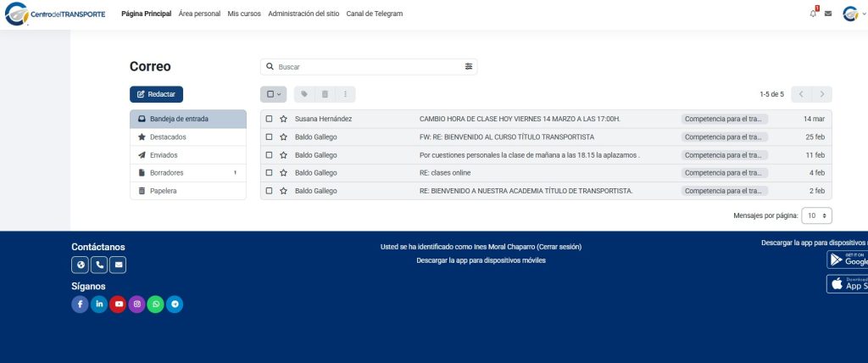Select the Papelera folder

pyautogui.click(x=188, y=191)
